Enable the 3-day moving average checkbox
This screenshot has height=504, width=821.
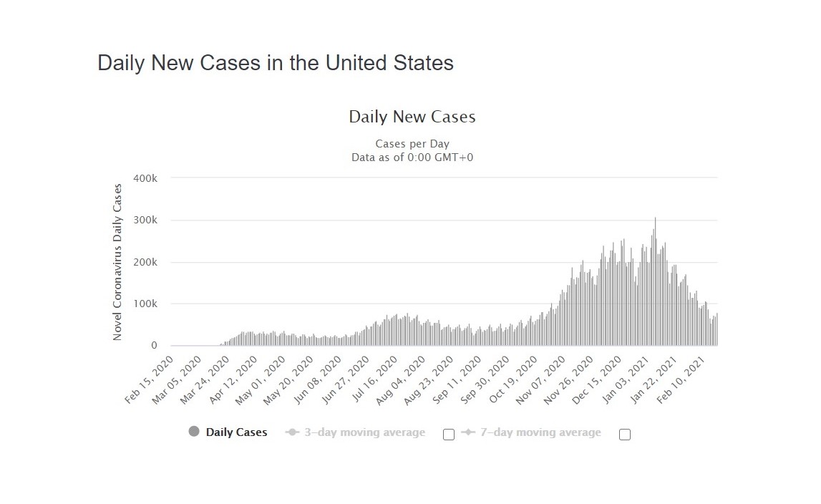(x=449, y=435)
